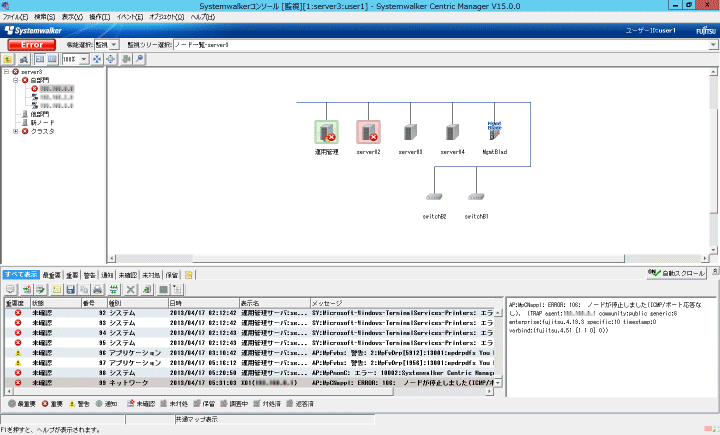Select the server04 node on the map
This screenshot has width=720, height=435.
(452, 132)
